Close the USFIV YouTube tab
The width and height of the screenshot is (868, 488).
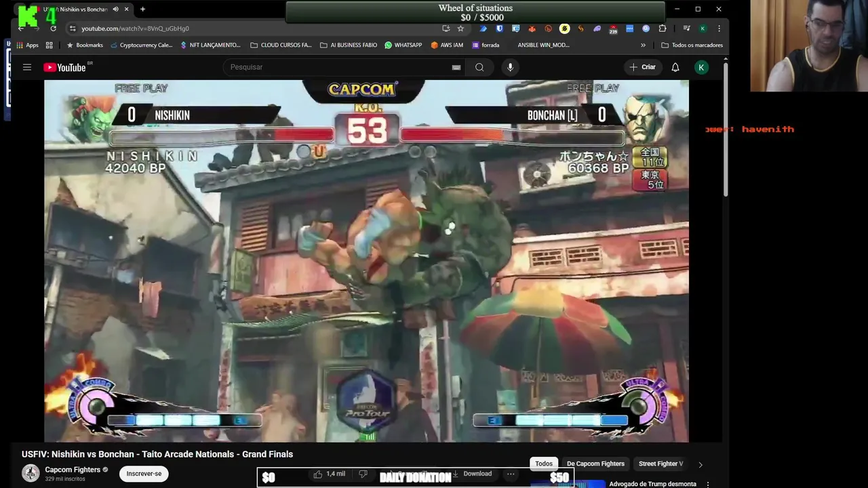[x=126, y=9]
